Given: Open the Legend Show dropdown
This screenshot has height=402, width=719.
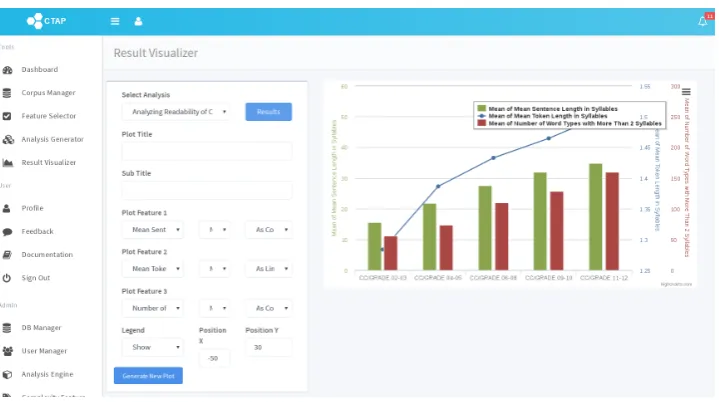Looking at the screenshot, I should point(153,347).
